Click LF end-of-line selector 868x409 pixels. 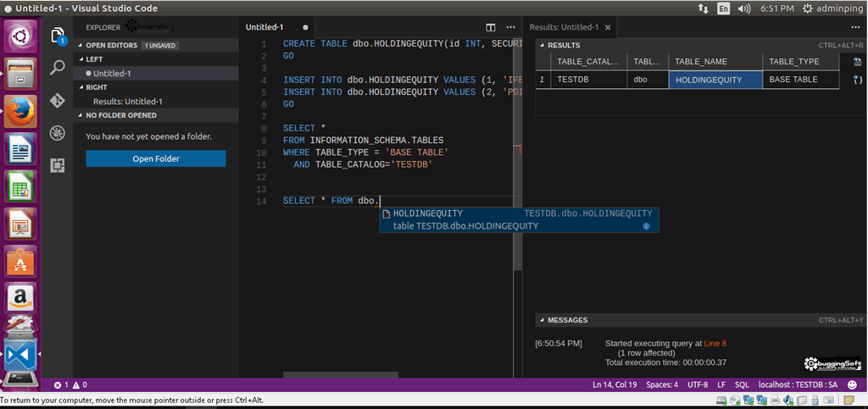[x=722, y=384]
